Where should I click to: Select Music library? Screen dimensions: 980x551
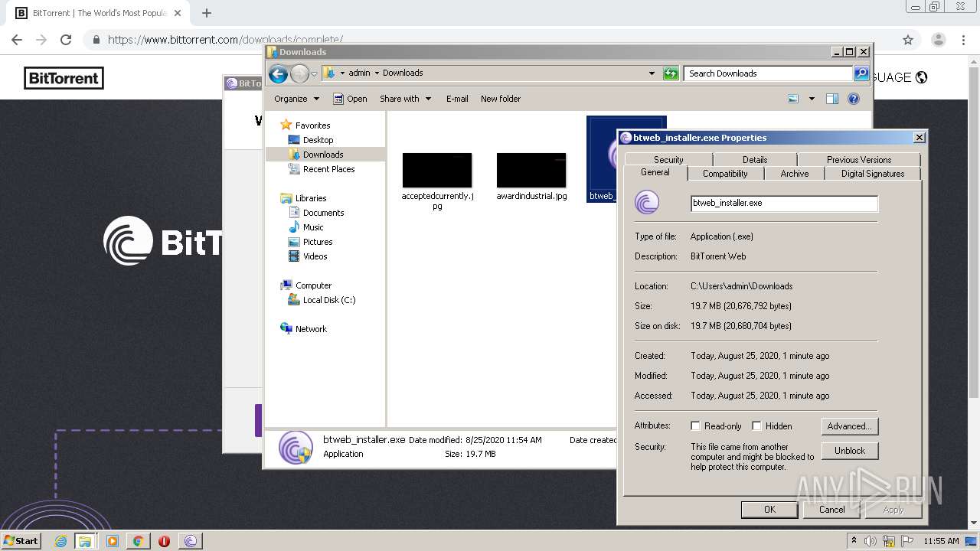[x=313, y=227]
